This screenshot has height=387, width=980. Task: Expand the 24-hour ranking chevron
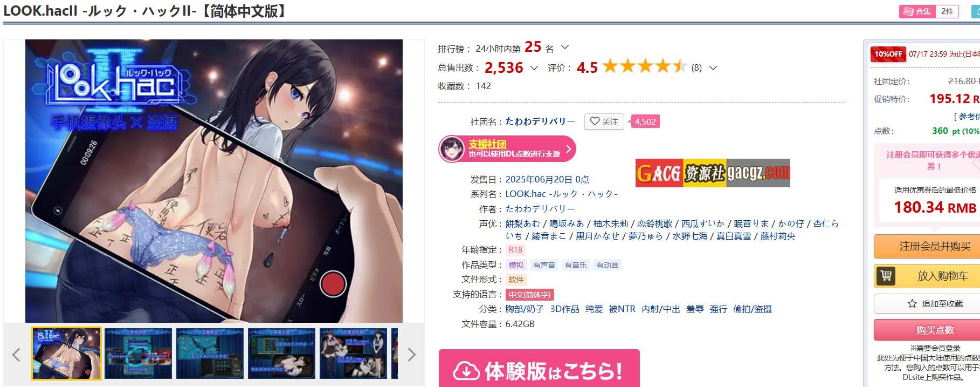click(x=565, y=47)
